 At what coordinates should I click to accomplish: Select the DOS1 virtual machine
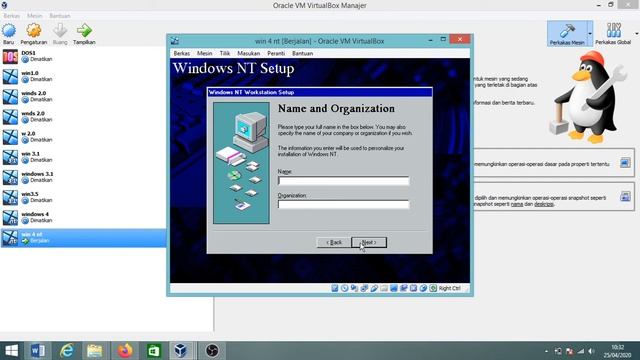coord(83,56)
